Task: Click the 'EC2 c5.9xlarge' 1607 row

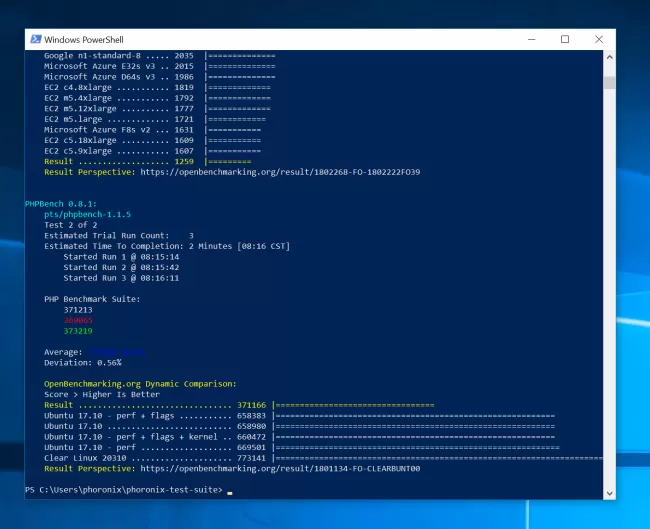Action: [153, 151]
